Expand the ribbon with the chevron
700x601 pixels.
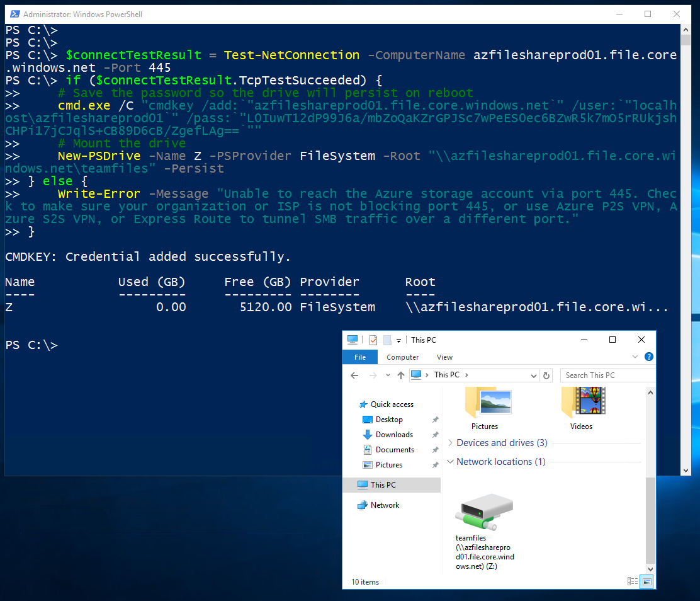635,357
